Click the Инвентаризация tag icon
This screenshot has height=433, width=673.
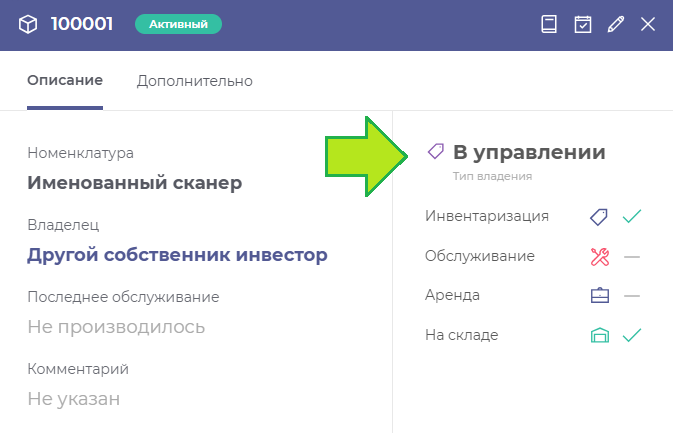click(x=599, y=216)
